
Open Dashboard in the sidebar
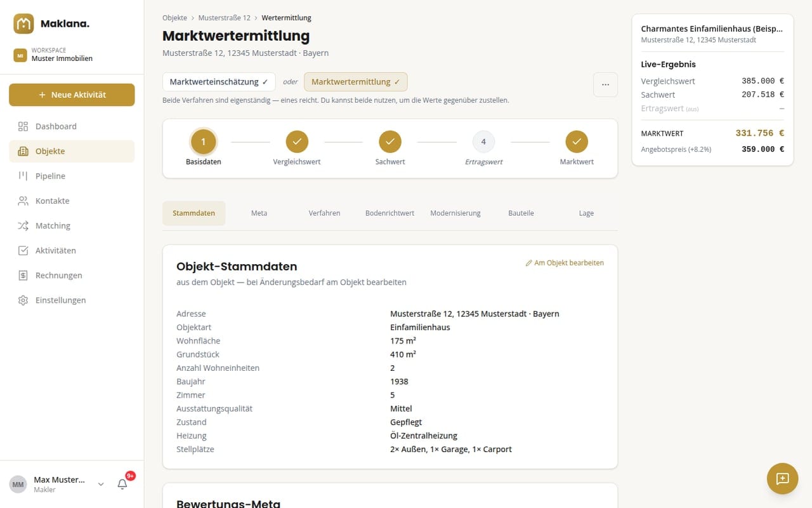(72, 126)
